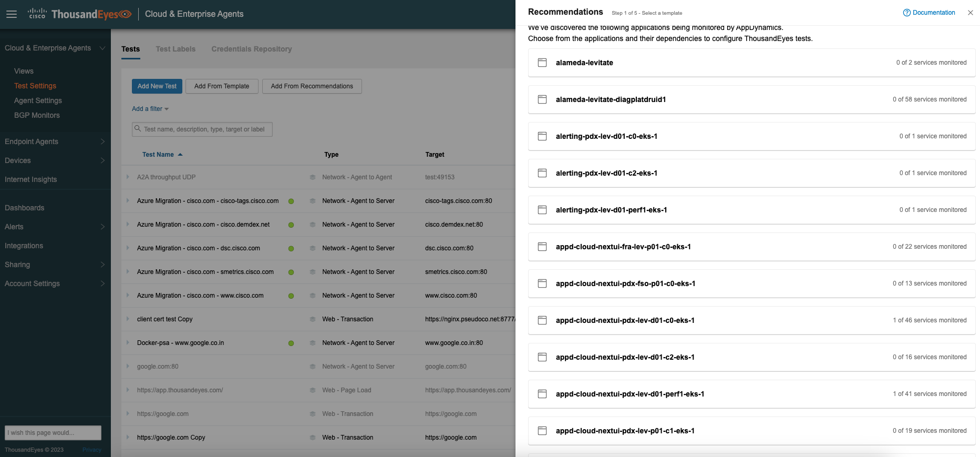Click the alameda-levitate application icon
Viewport: 980px width, 457px height.
pyautogui.click(x=542, y=63)
